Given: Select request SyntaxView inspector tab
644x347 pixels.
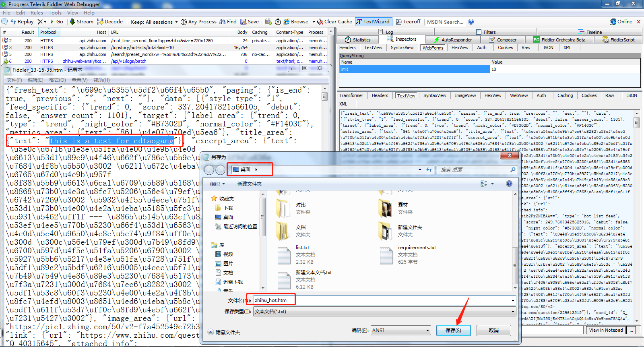Looking at the screenshot, I should 402,48.
